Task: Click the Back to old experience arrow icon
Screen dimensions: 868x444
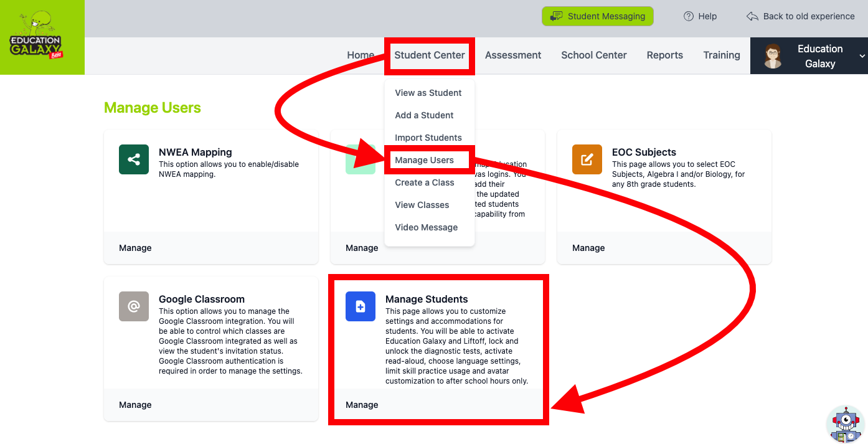Action: pos(752,16)
